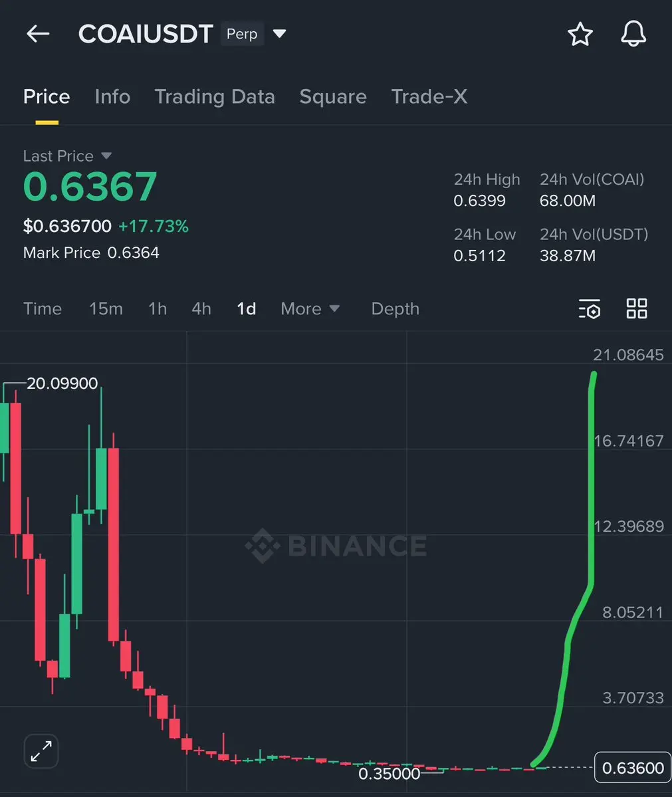Tap the tall green candle reaching 20.09900
The height and width of the screenshot is (797, 672).
pyautogui.click(x=4, y=428)
